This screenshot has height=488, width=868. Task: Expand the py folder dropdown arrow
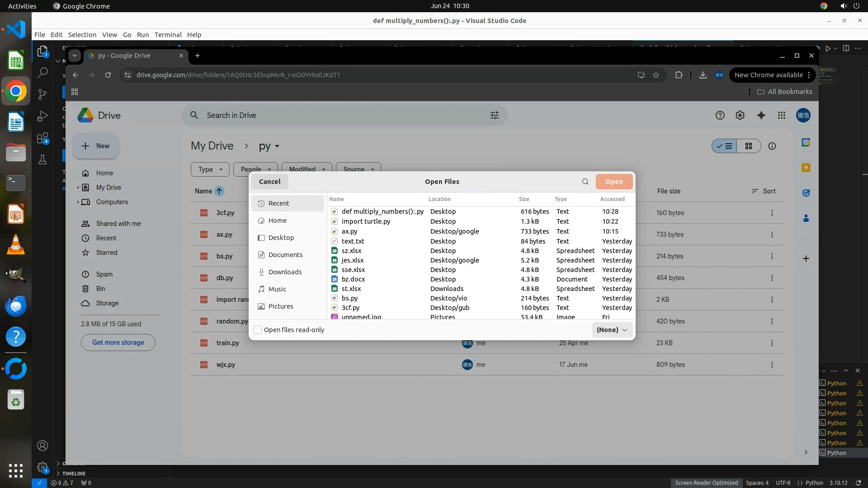click(x=277, y=146)
